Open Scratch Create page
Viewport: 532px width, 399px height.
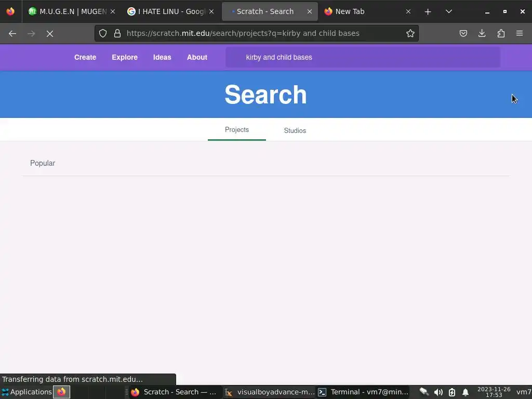click(x=85, y=57)
